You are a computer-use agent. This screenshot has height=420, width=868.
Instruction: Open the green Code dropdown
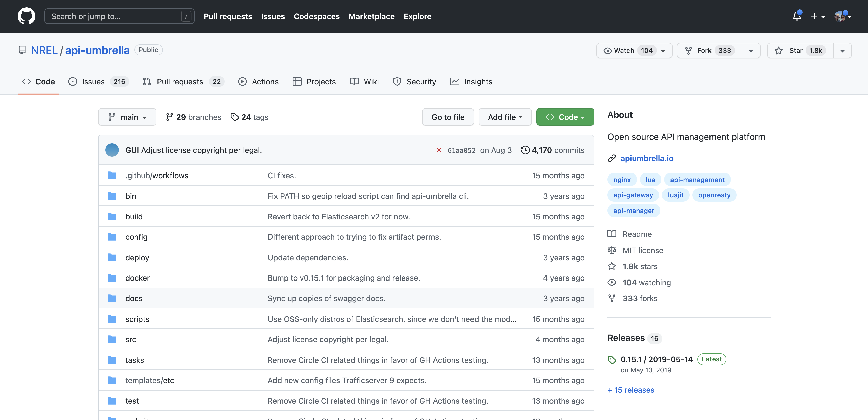point(565,117)
